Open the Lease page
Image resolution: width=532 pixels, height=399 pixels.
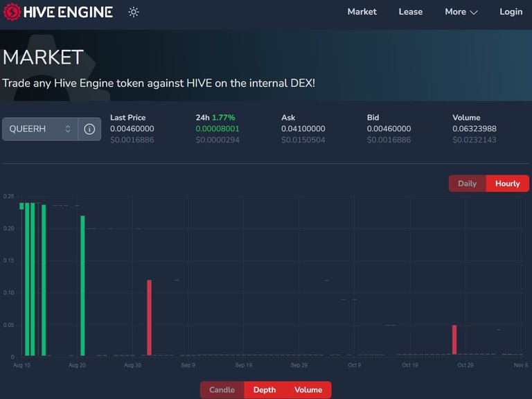tap(411, 12)
